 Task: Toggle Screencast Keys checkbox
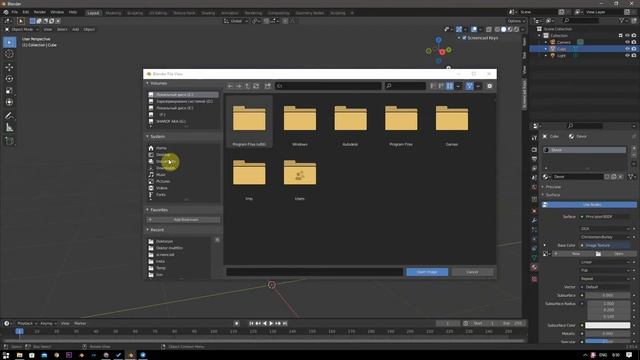point(464,38)
